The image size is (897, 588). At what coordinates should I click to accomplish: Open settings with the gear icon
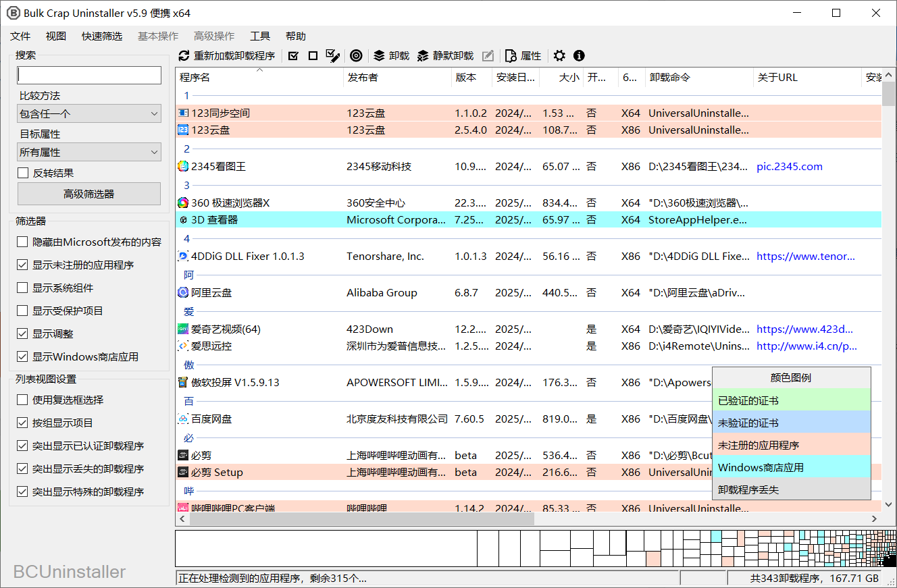pyautogui.click(x=559, y=56)
